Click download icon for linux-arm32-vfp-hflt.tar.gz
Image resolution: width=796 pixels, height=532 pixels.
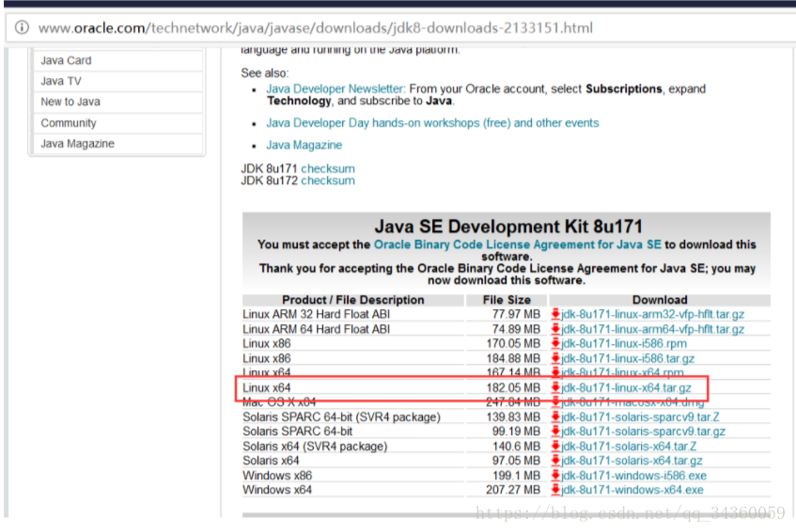[555, 314]
